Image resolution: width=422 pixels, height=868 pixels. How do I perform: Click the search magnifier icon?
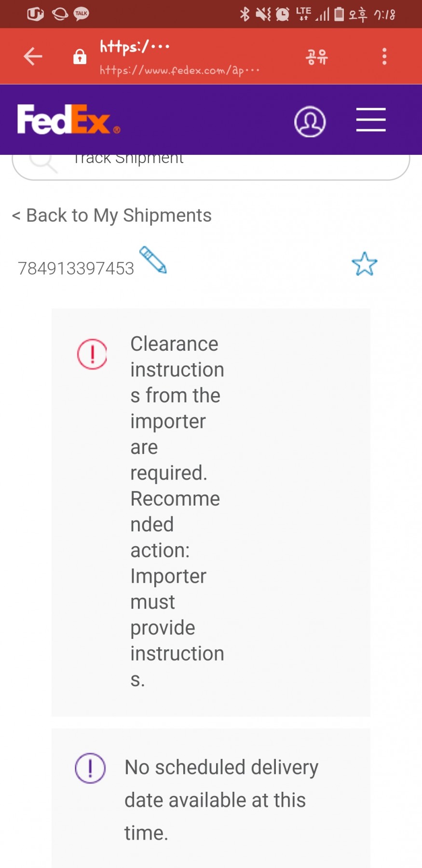(43, 163)
